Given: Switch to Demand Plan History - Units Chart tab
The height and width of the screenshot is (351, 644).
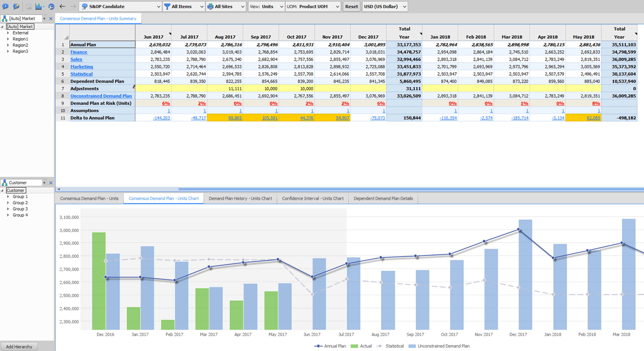Looking at the screenshot, I should [x=240, y=198].
